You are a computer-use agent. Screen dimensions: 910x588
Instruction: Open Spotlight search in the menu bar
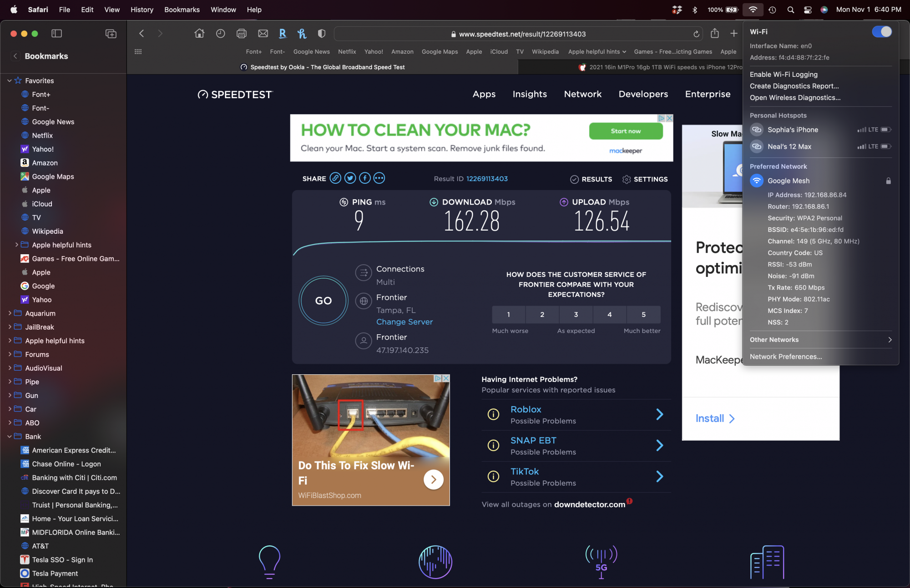pyautogui.click(x=791, y=10)
